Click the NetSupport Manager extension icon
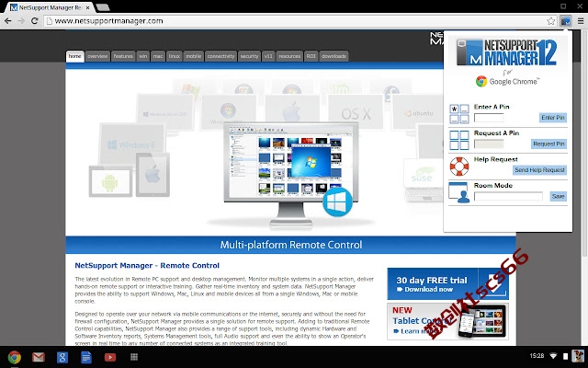The width and height of the screenshot is (588, 368). (566, 21)
